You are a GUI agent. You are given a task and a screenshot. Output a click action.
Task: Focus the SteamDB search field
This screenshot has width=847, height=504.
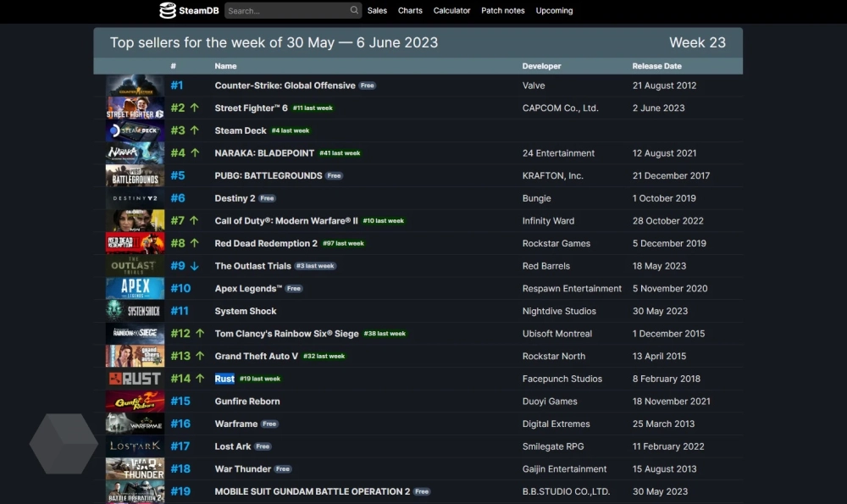[x=286, y=11]
